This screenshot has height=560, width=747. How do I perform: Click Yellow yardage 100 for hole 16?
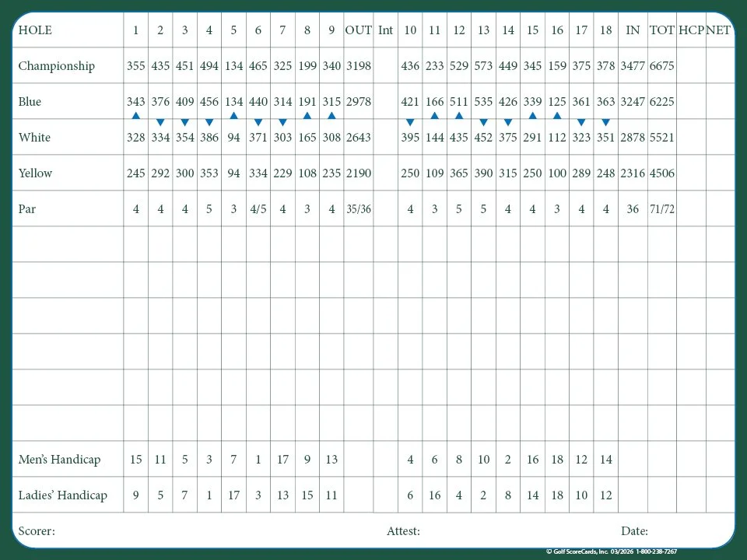point(557,173)
